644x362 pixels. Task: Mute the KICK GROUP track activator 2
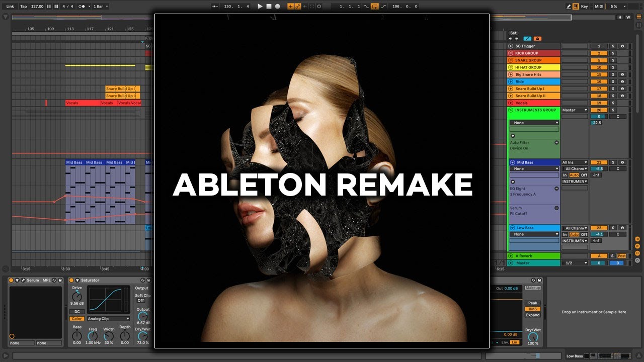599,53
